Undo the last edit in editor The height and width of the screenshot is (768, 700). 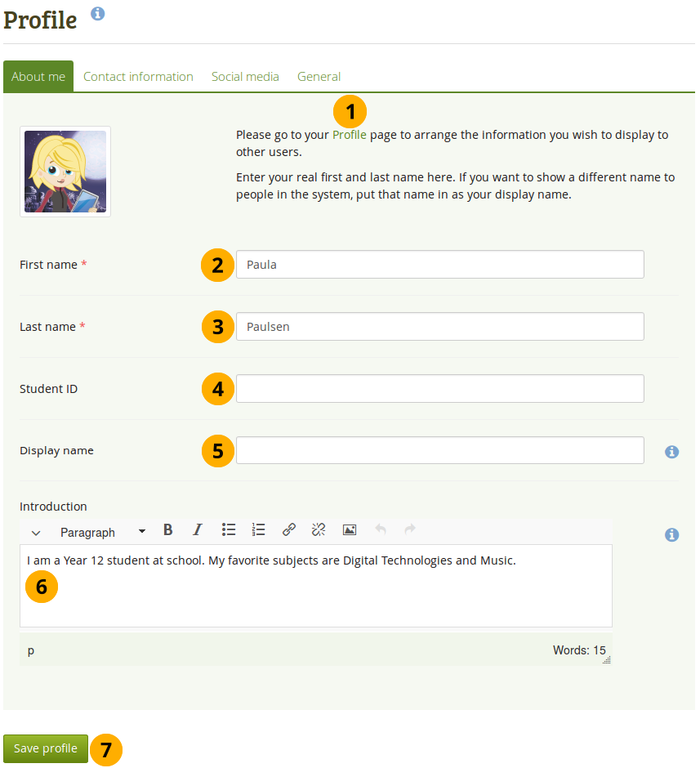coord(380,530)
